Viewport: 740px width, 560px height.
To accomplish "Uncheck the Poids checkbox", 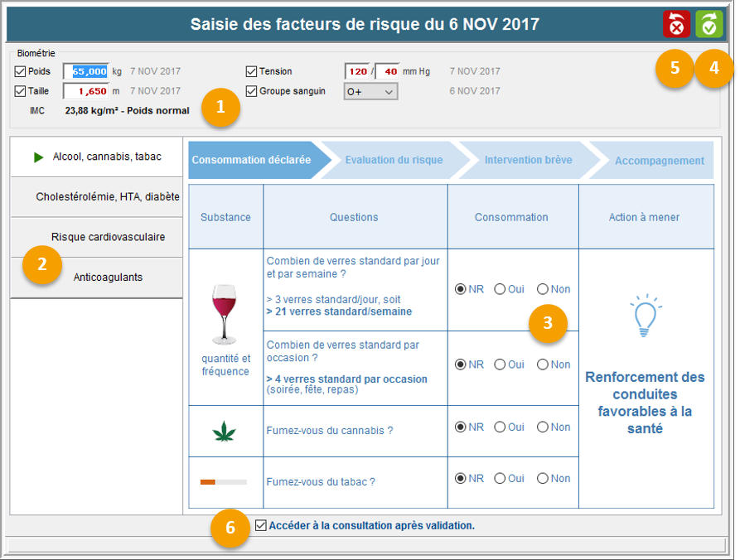I will point(21,71).
